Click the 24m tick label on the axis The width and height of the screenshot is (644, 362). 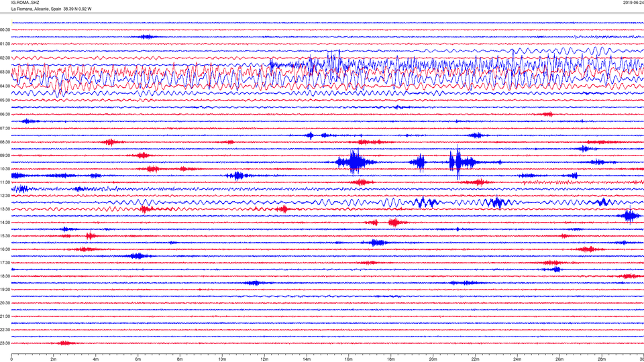coord(517,359)
